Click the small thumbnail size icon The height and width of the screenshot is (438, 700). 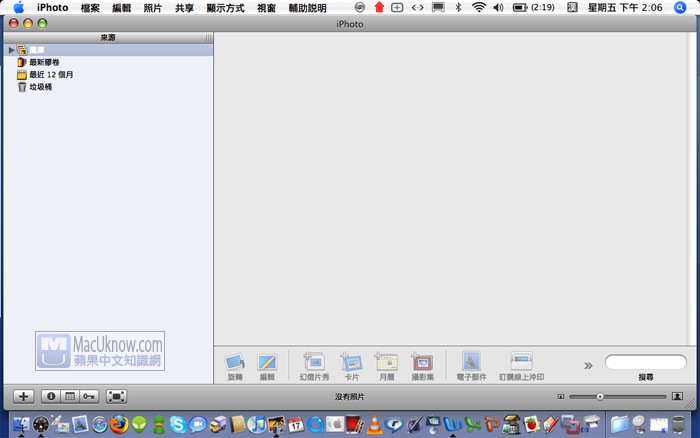pos(561,396)
